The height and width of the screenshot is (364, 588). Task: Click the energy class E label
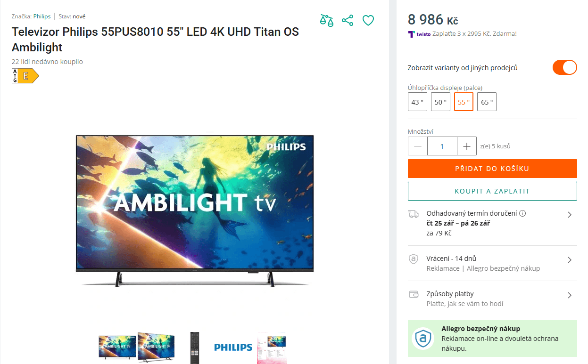point(25,76)
